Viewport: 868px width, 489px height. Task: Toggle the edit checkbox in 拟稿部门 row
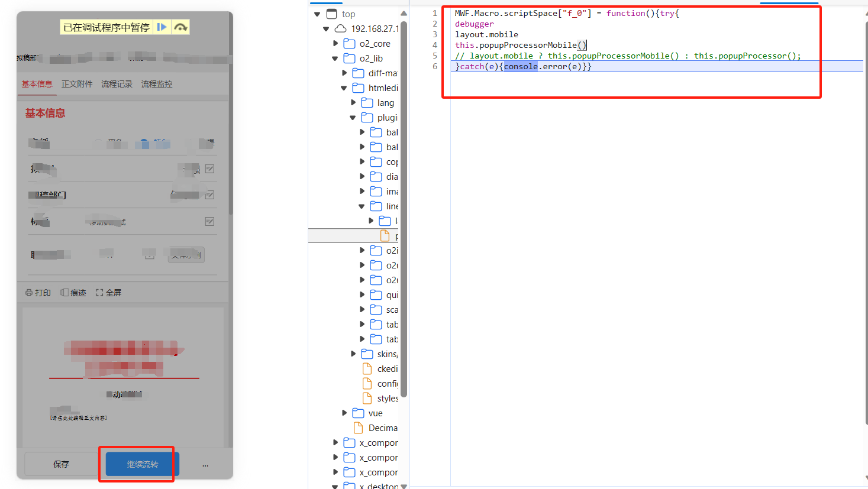pos(209,195)
